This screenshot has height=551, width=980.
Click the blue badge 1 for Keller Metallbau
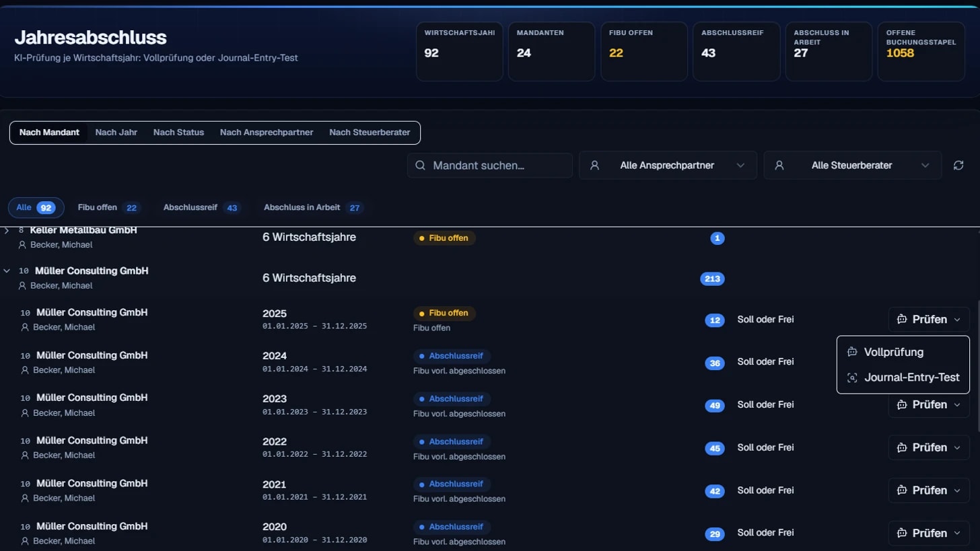point(717,238)
